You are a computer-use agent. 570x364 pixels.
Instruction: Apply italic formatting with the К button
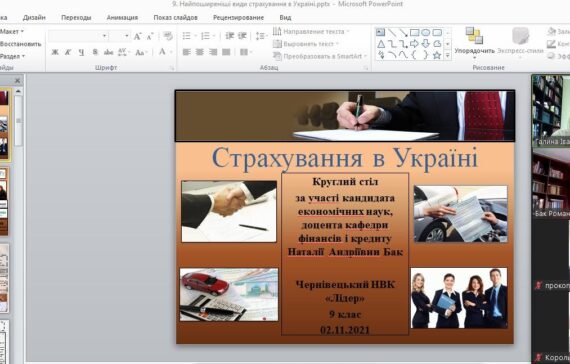point(68,52)
